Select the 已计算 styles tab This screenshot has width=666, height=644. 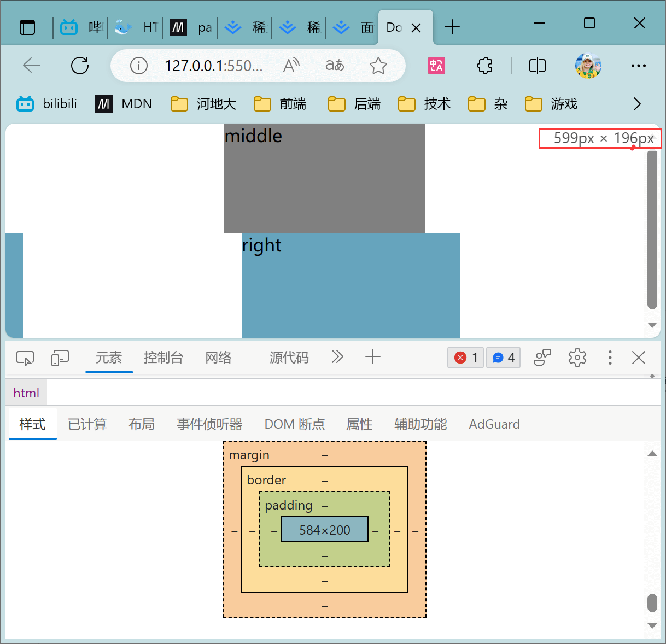pos(87,424)
